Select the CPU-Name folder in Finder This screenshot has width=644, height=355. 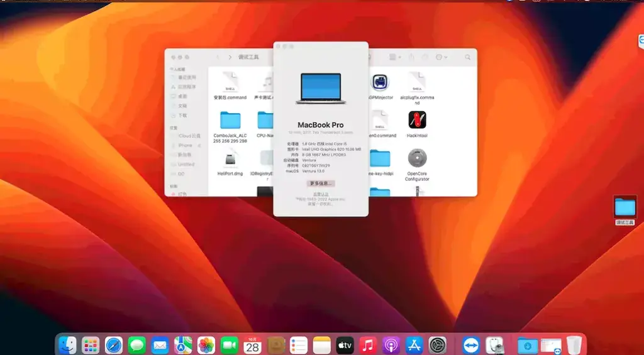coord(265,124)
